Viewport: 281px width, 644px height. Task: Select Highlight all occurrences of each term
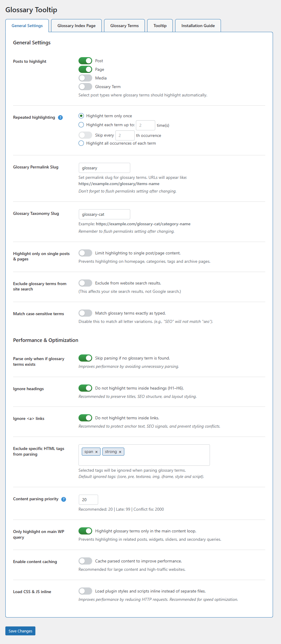81,143
